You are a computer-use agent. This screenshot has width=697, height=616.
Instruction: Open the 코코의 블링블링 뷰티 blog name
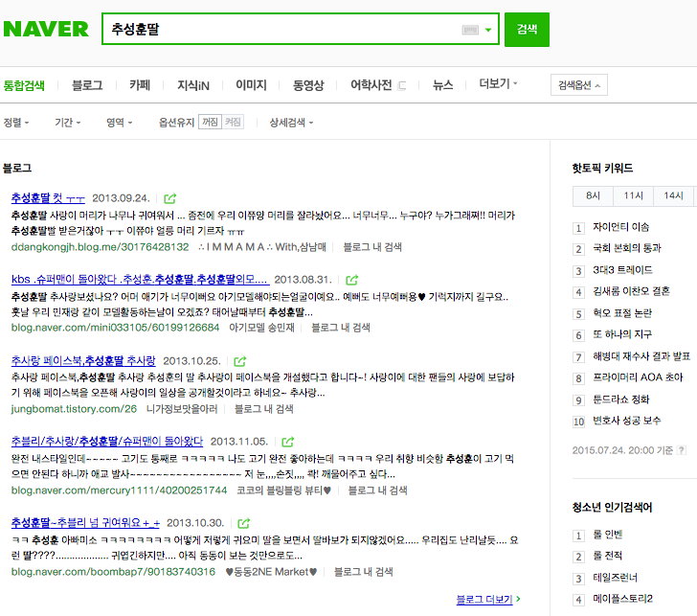pyautogui.click(x=284, y=491)
